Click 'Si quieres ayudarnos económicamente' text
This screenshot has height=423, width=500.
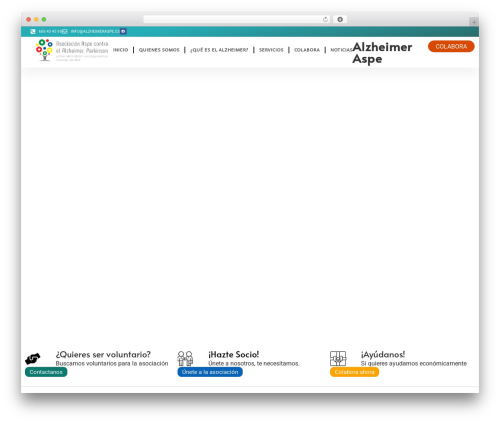(414, 363)
